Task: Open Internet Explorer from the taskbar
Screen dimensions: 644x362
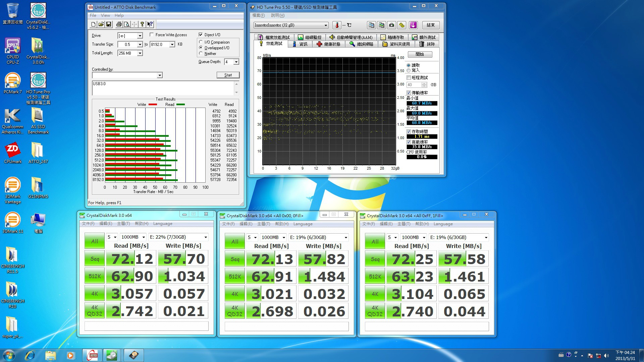Action: click(x=30, y=355)
